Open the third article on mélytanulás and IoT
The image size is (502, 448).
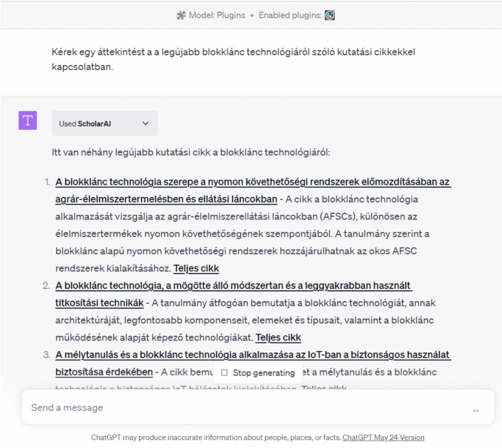pos(253,363)
